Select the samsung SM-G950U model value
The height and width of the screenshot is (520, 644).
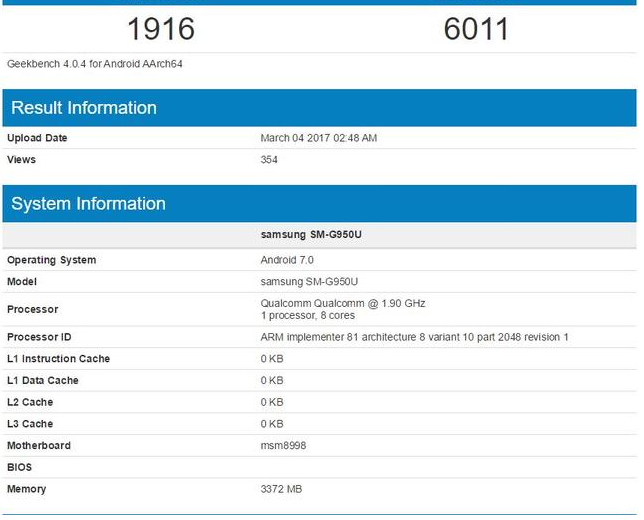(x=309, y=282)
